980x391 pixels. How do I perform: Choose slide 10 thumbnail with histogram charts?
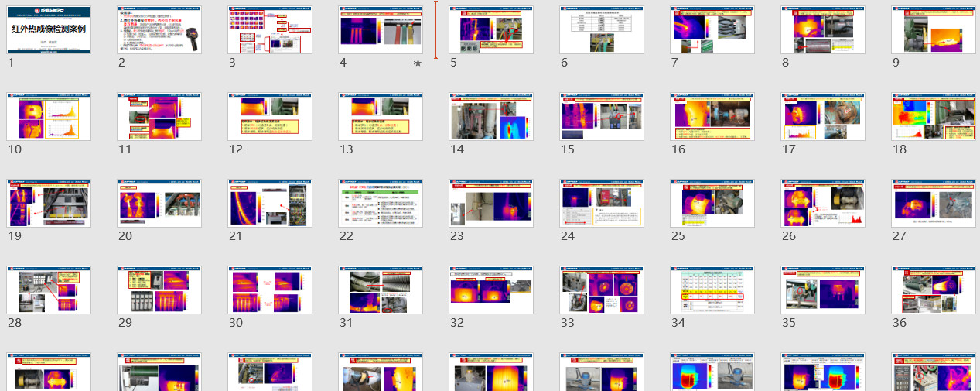pyautogui.click(x=49, y=117)
